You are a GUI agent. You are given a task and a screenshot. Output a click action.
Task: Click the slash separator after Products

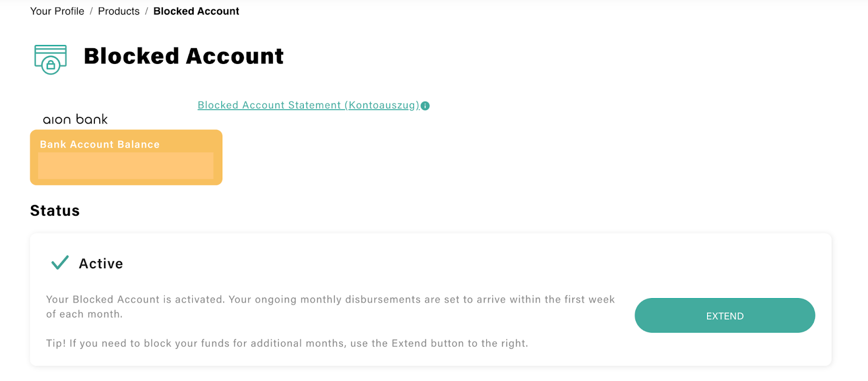pos(146,11)
